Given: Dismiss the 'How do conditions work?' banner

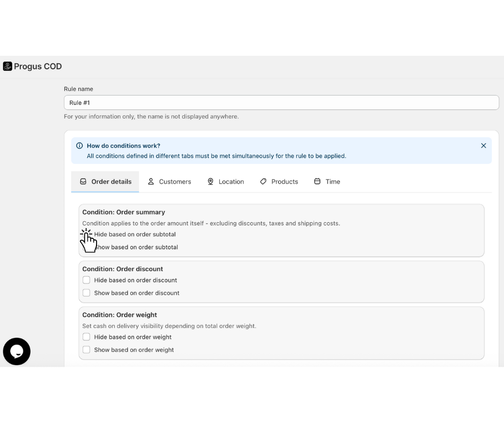Looking at the screenshot, I should 484,145.
